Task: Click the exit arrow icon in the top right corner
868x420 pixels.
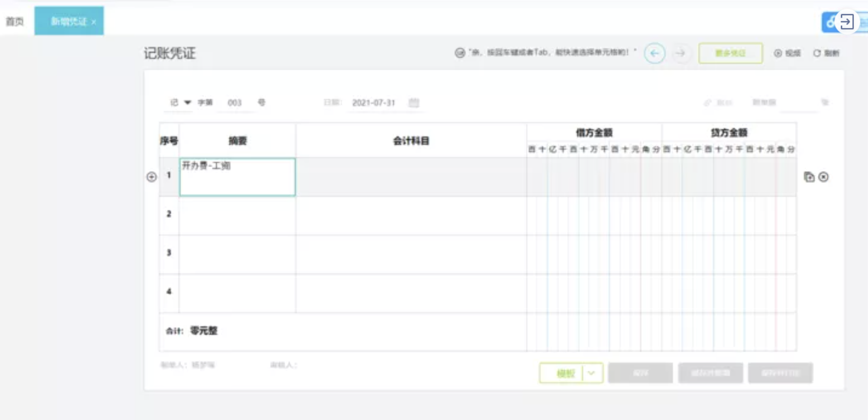Action: click(x=846, y=22)
